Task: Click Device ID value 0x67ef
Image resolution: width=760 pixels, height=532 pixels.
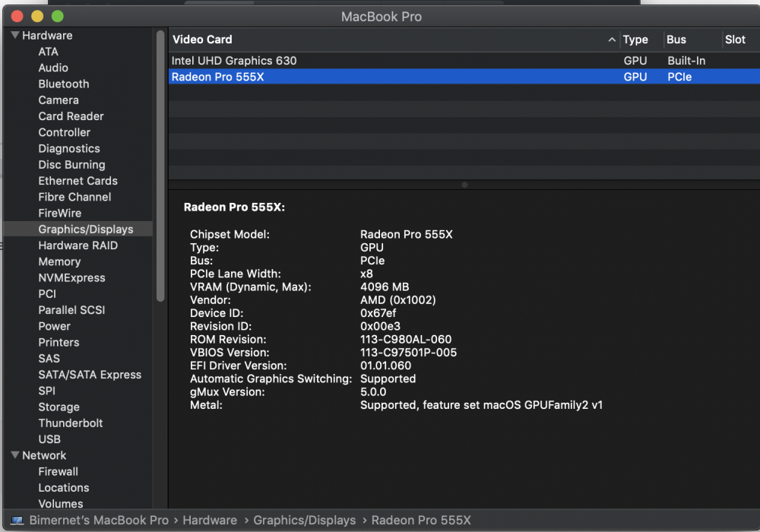Action: click(x=378, y=313)
